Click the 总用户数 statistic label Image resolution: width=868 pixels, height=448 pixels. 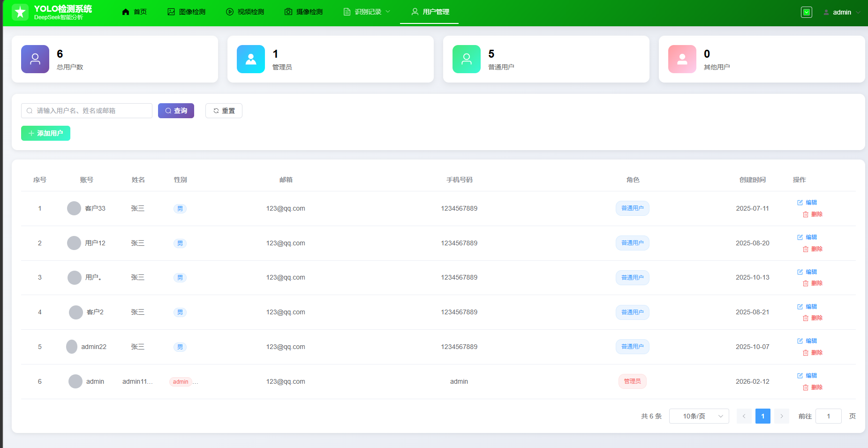click(x=70, y=67)
